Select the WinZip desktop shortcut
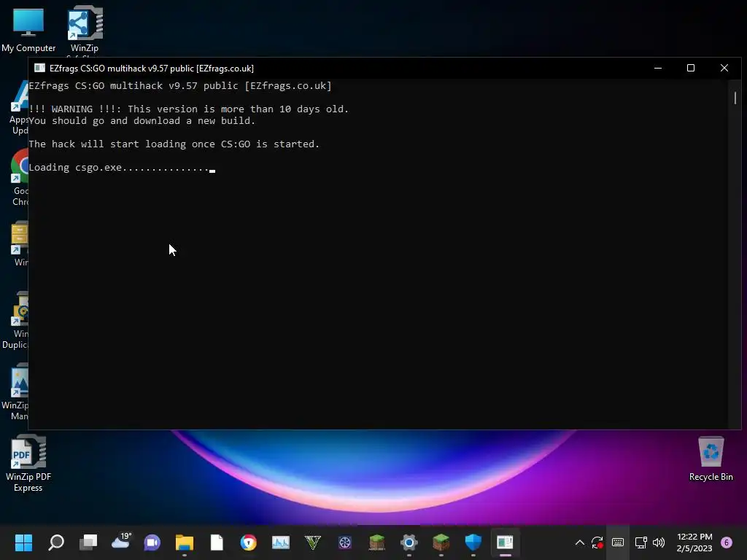Screen dimensions: 747x560 [85, 29]
